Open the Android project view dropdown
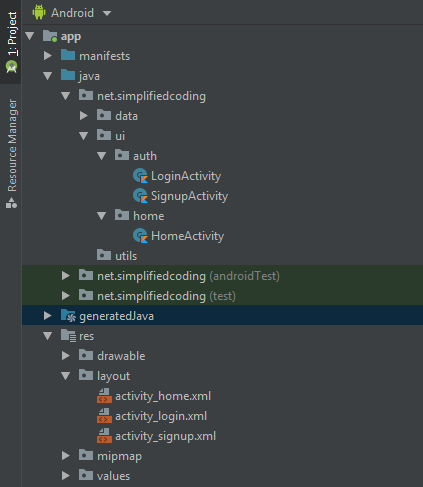Screen dimensions: 423x487 (x=107, y=14)
